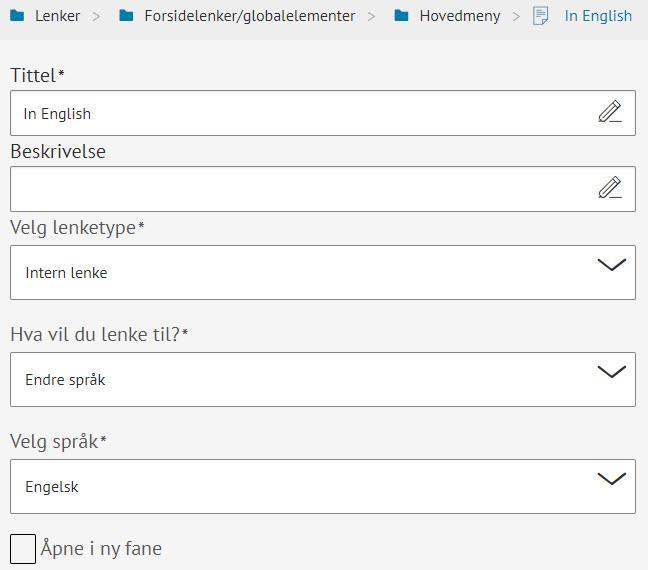Viewport: 648px width, 570px height.
Task: Click into the Tittel text field
Action: point(300,113)
